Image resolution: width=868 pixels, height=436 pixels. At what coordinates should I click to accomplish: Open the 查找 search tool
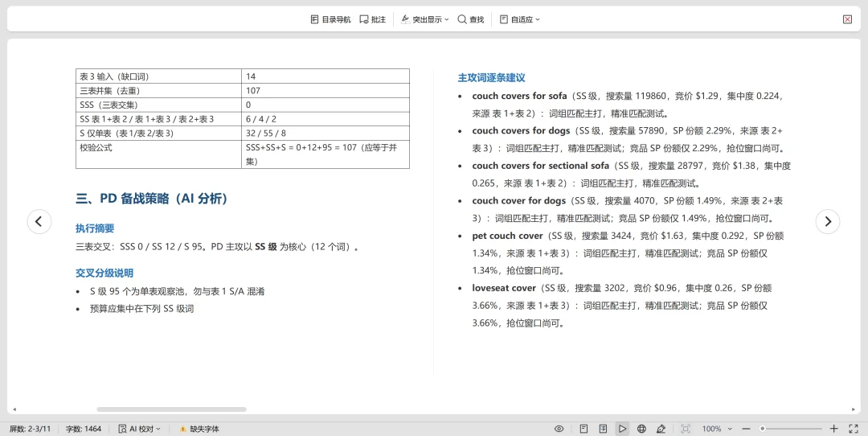tap(470, 19)
